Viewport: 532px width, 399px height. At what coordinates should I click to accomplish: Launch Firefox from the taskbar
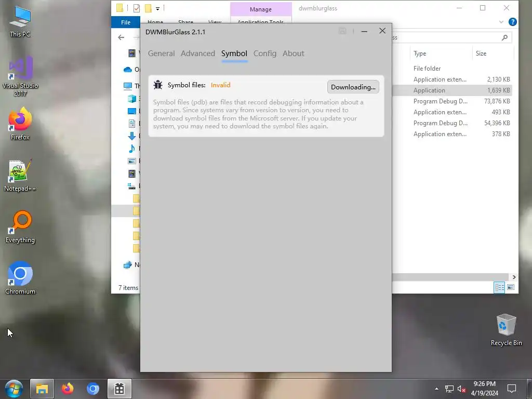(67, 389)
